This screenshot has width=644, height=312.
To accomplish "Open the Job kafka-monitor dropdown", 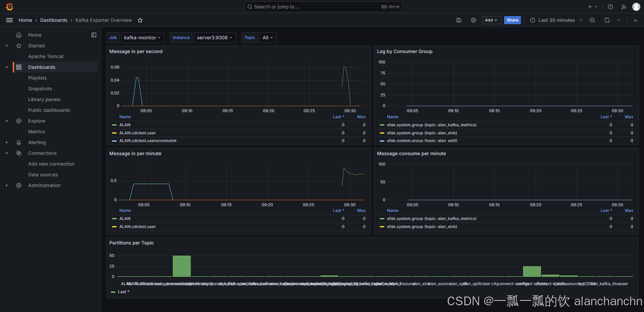I will click(142, 38).
